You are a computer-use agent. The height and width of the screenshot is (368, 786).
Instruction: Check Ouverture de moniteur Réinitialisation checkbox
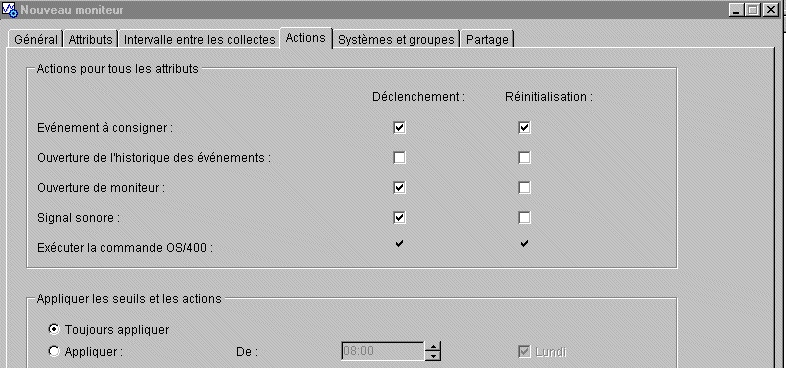coord(524,188)
